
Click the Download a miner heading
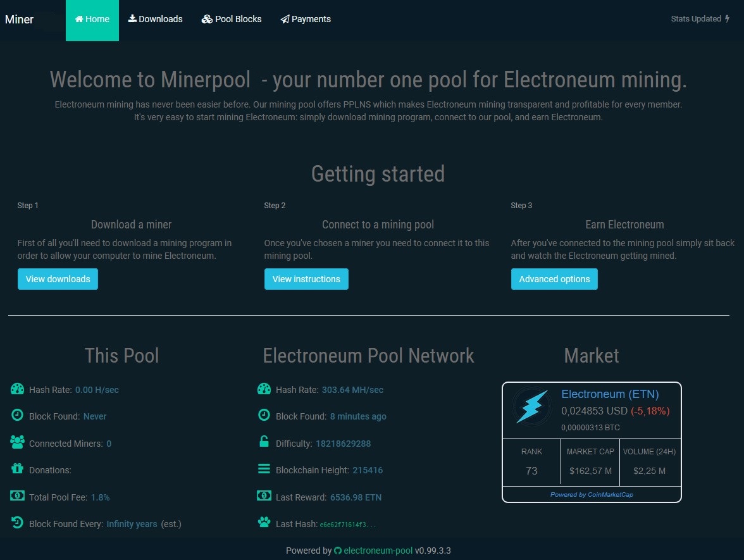click(x=132, y=225)
